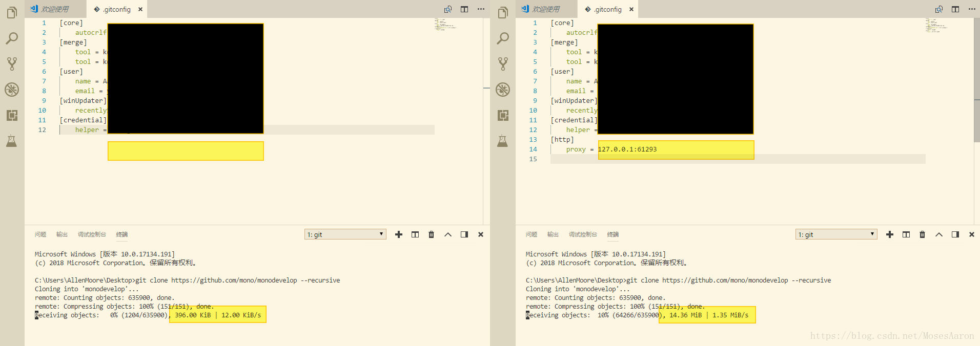The image size is (980, 346).
Task: Open '1: git' terminal dropdown, right window
Action: point(836,234)
